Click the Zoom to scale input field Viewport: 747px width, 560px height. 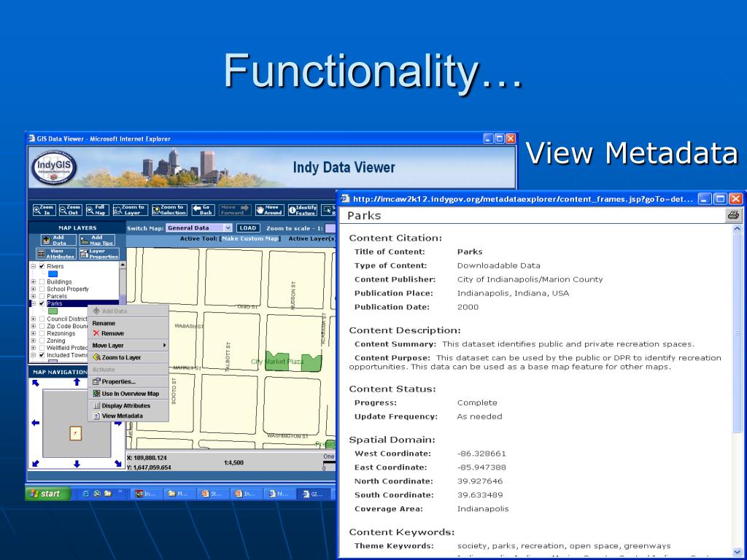point(330,228)
